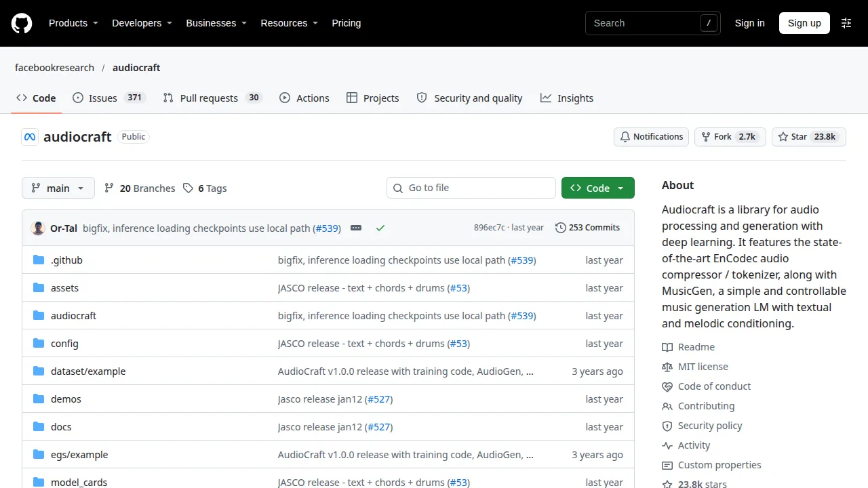
Task: Click the green commit status checkmark
Action: pos(380,228)
